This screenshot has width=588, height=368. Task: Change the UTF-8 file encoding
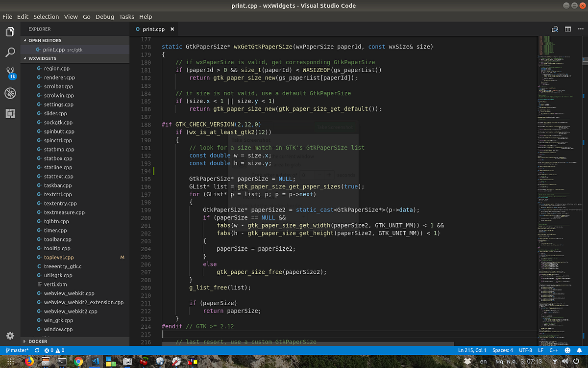(525, 350)
